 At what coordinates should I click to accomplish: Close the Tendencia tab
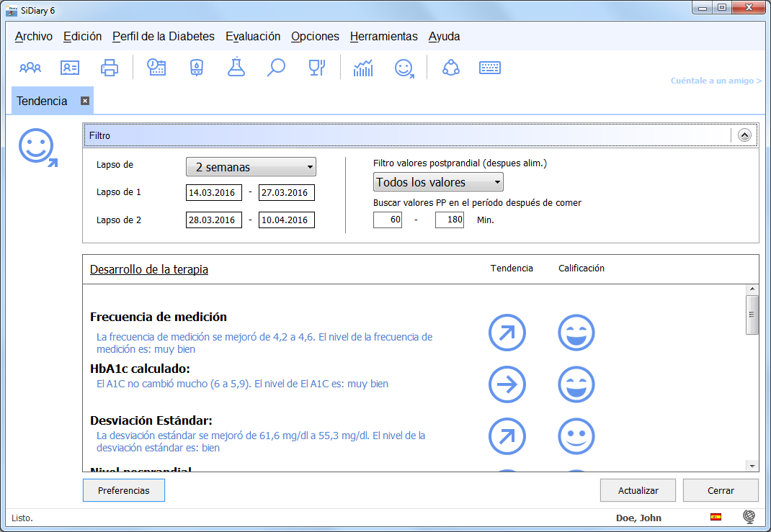click(84, 102)
